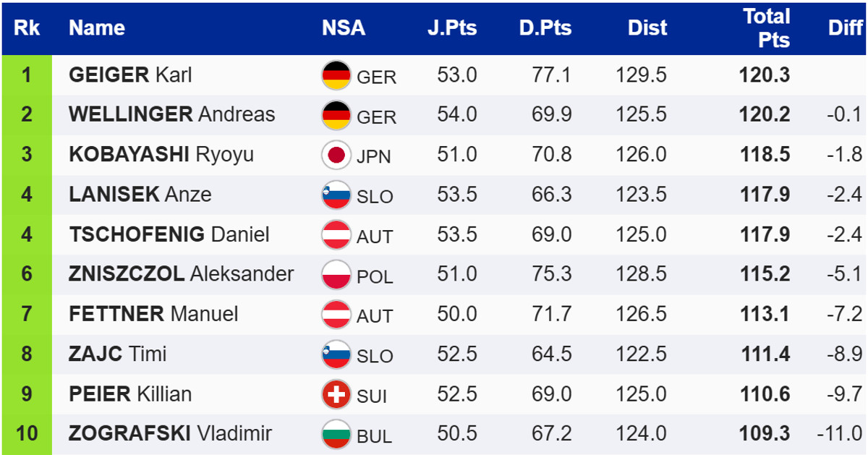Click the Dist column header
The height and width of the screenshot is (455, 868).
(647, 28)
